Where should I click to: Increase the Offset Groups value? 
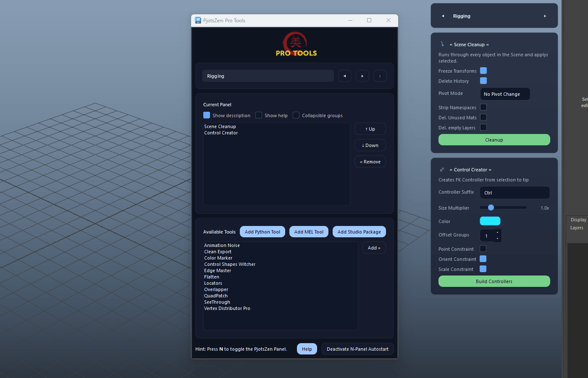[498, 232]
